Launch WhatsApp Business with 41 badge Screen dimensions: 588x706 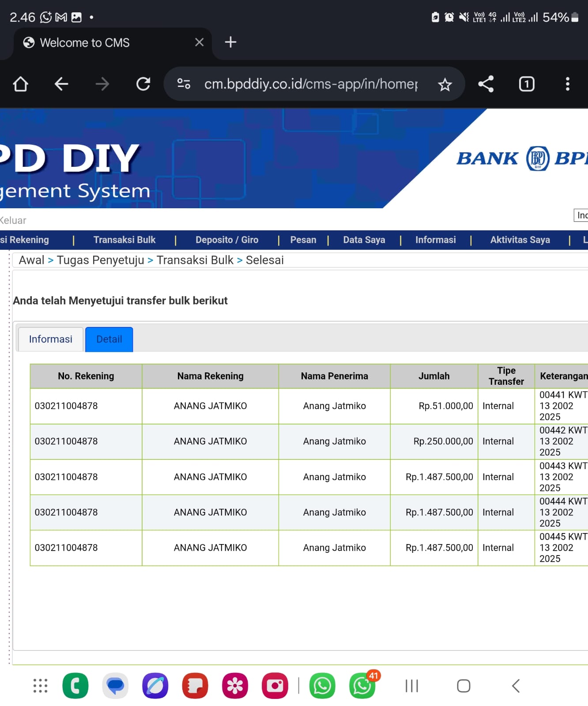click(362, 686)
